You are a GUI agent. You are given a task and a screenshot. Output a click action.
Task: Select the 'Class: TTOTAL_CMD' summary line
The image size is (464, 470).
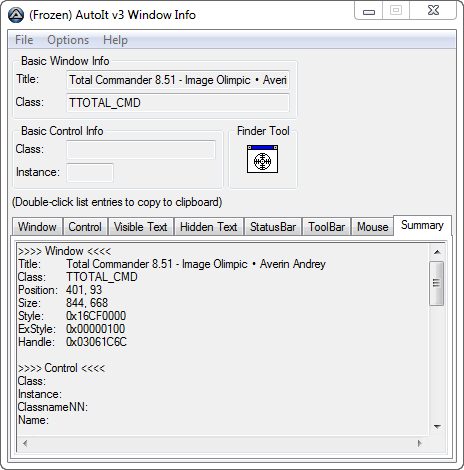tap(78, 277)
